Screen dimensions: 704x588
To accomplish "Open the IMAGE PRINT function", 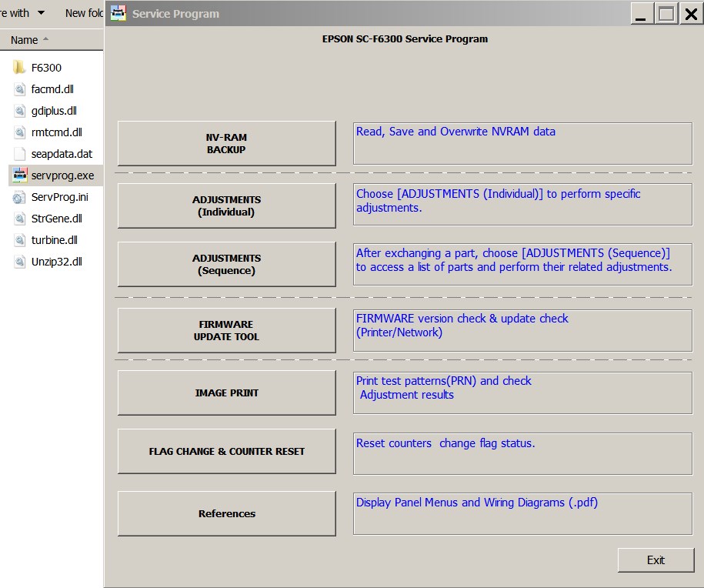I will pyautogui.click(x=227, y=393).
